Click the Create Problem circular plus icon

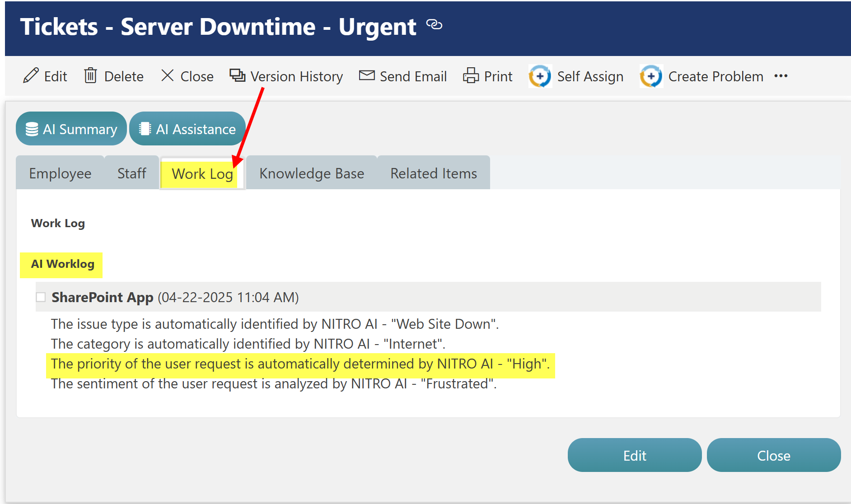click(651, 76)
